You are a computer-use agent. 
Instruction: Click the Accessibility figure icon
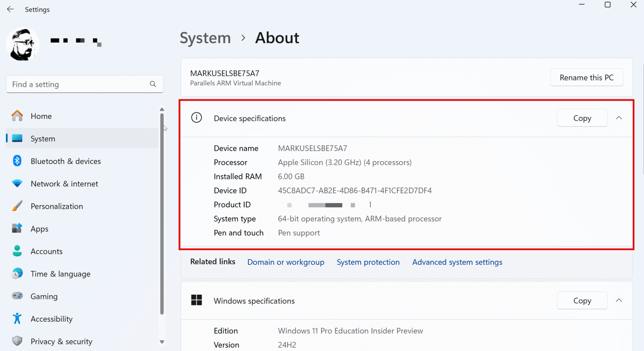point(17,318)
